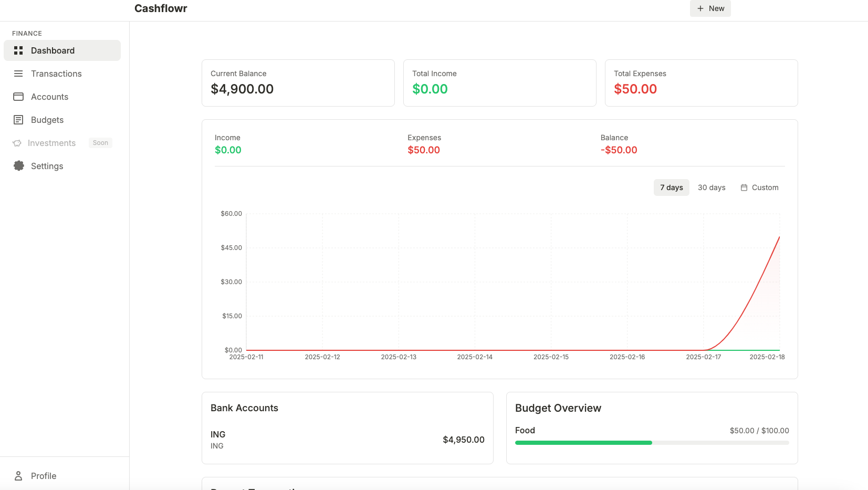The image size is (868, 490).
Task: Click the plus icon in the New button
Action: click(x=700, y=8)
